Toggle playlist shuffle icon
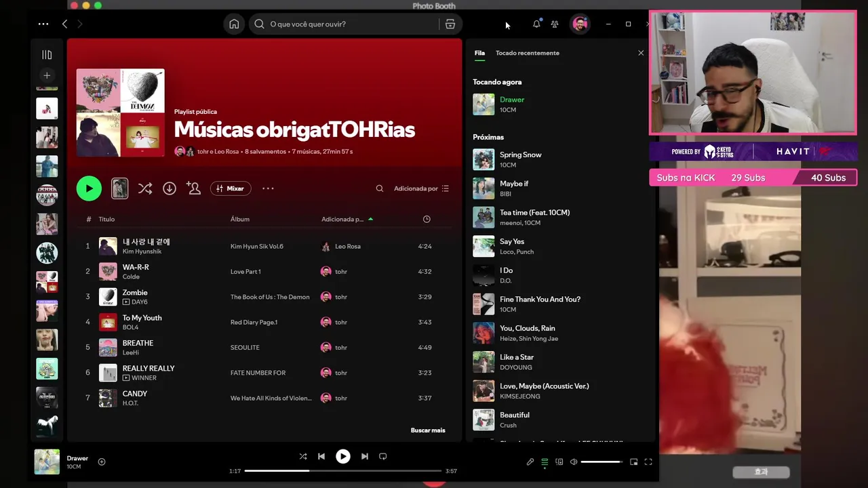868x488 pixels. (145, 188)
